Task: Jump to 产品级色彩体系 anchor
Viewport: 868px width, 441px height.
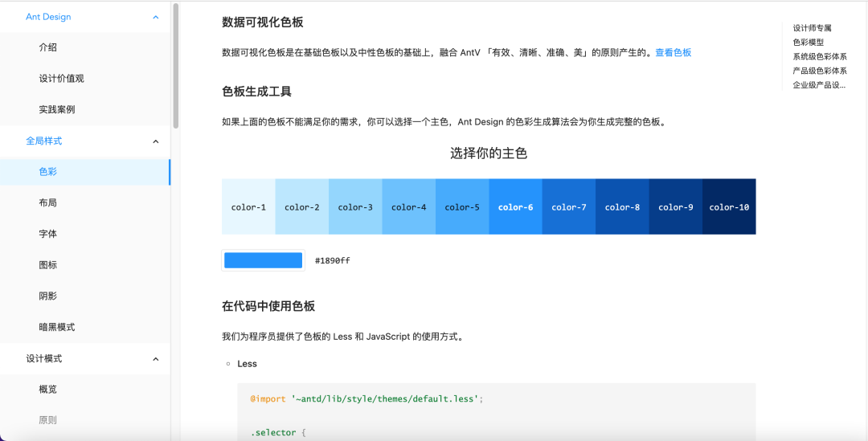Action: click(x=819, y=71)
